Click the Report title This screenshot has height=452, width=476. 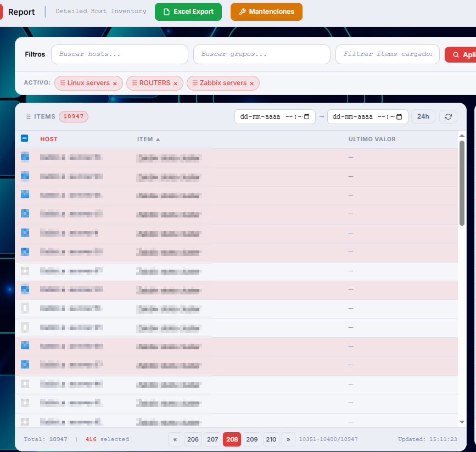pyautogui.click(x=21, y=12)
